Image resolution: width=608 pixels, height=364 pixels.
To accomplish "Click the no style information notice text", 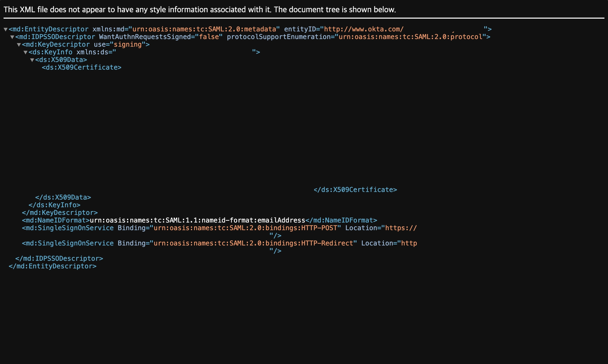I will click(199, 9).
